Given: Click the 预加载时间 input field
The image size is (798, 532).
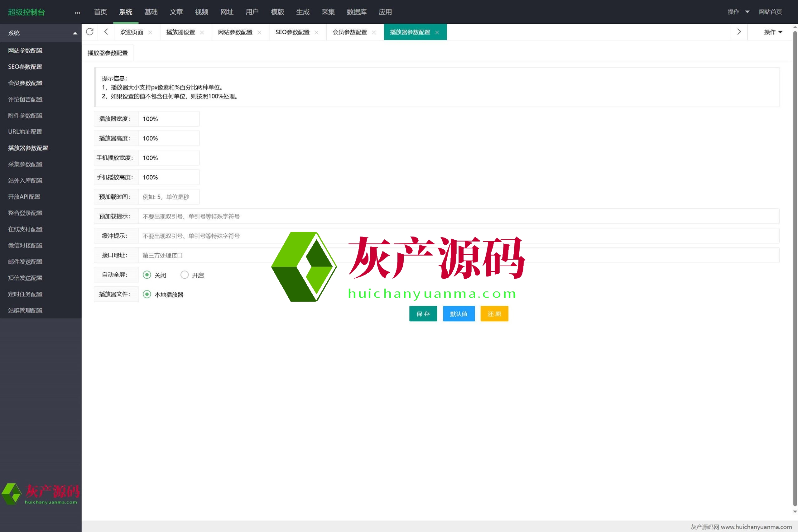Looking at the screenshot, I should pos(169,197).
